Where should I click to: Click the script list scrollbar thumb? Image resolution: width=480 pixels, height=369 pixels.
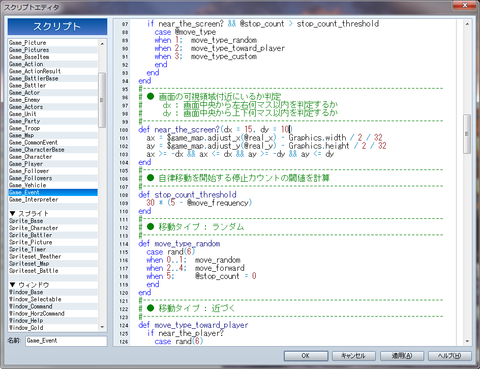click(102, 100)
